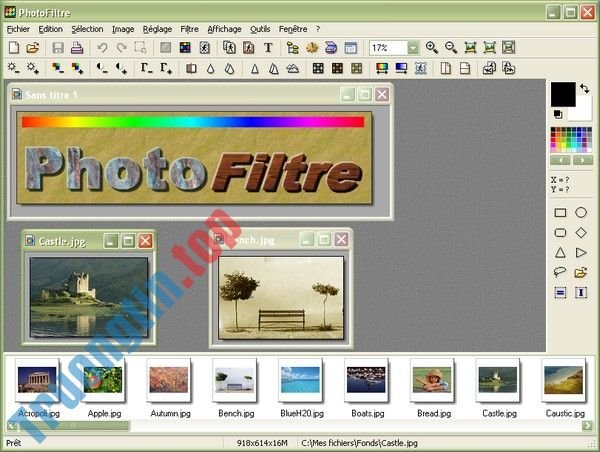Select the Lasso selection tool
The height and width of the screenshot is (452, 600).
(x=560, y=272)
